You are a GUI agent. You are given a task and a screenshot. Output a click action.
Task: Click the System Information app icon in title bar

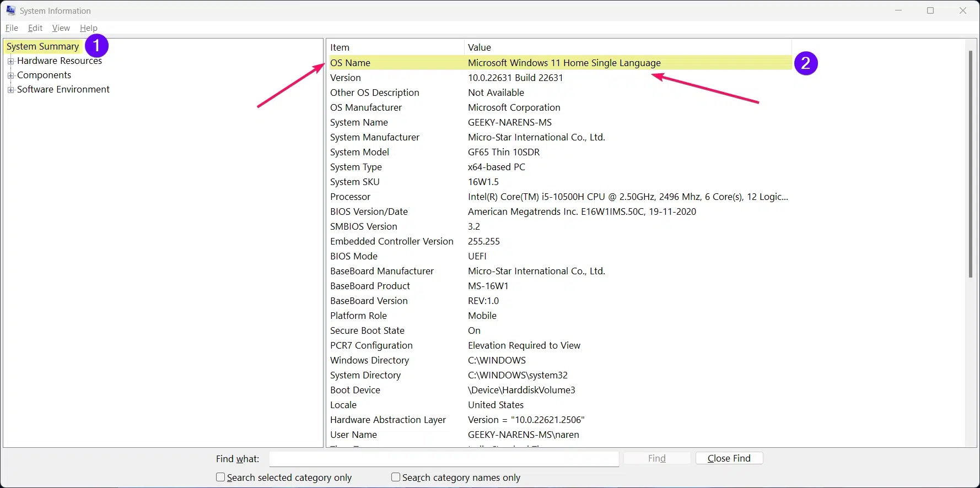click(10, 10)
